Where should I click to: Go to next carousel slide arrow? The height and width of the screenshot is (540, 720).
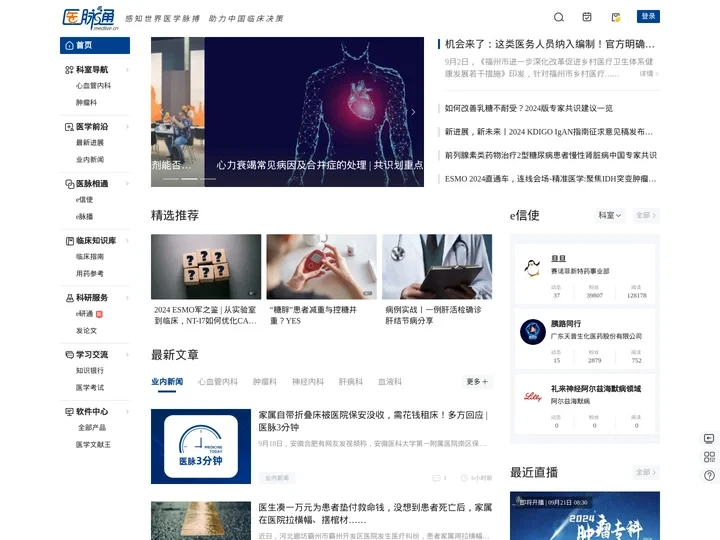413,112
